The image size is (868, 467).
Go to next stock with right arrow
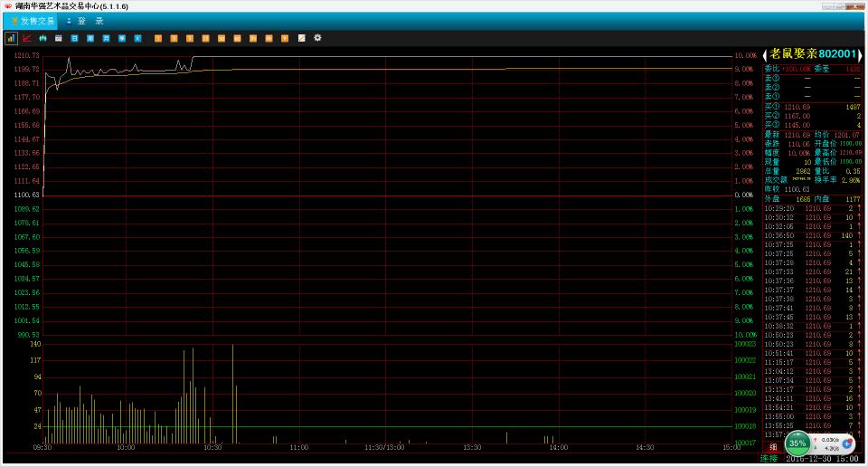tap(860, 54)
